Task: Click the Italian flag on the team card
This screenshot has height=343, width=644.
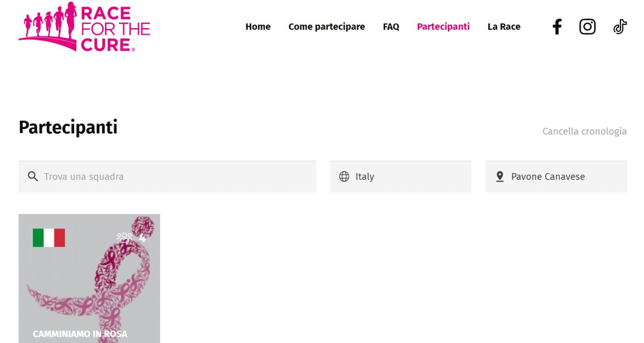Action: coord(49,238)
